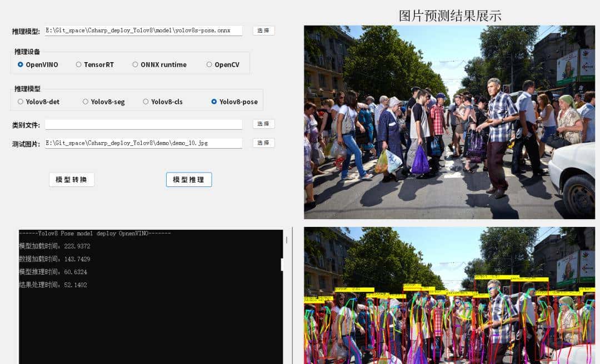Browse for a test image with 选择

(263, 143)
